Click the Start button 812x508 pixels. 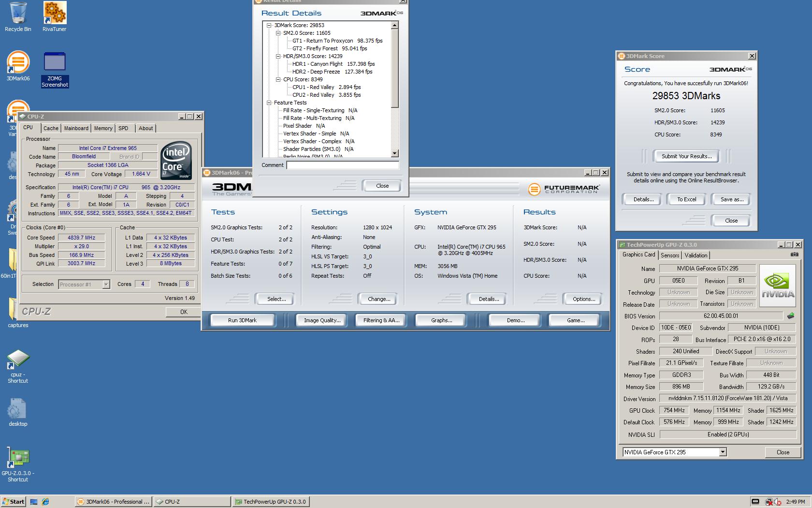coord(14,502)
